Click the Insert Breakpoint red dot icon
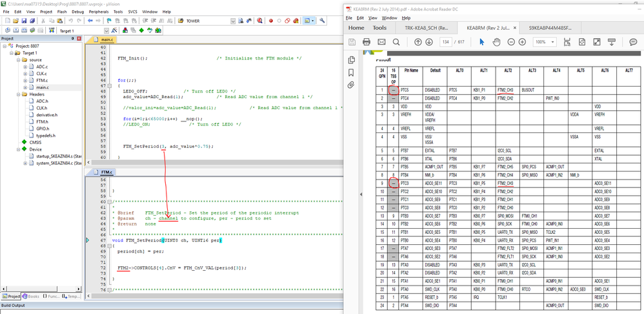 270,21
